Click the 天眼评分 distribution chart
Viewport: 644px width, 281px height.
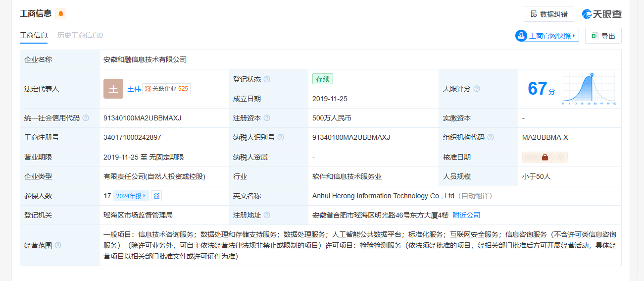[589, 89]
